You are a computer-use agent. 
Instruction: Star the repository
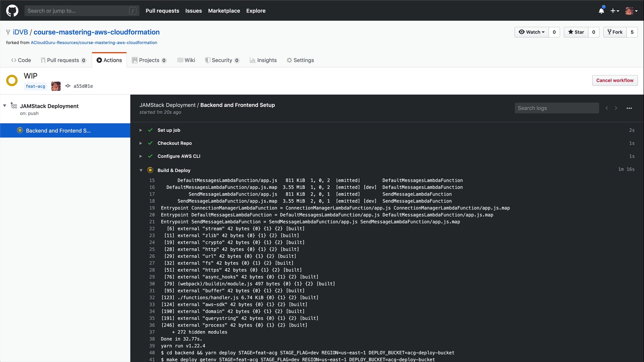(x=576, y=32)
